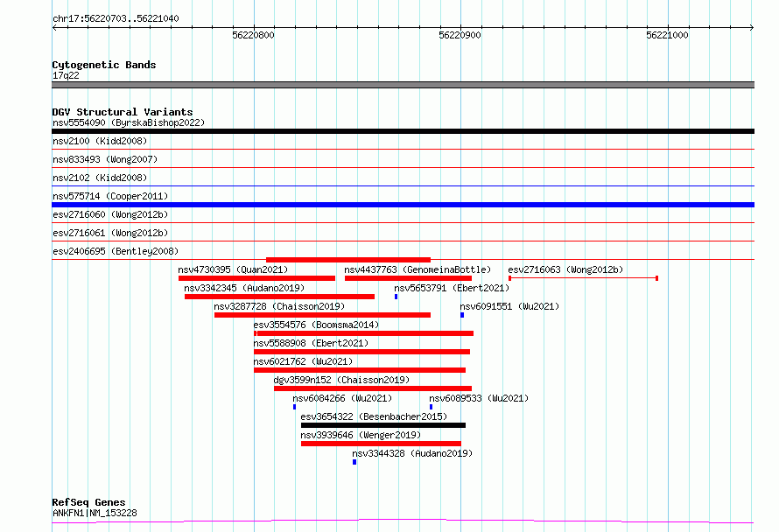
Task: Click the red bar under nsv6021762
Action: (x=360, y=370)
